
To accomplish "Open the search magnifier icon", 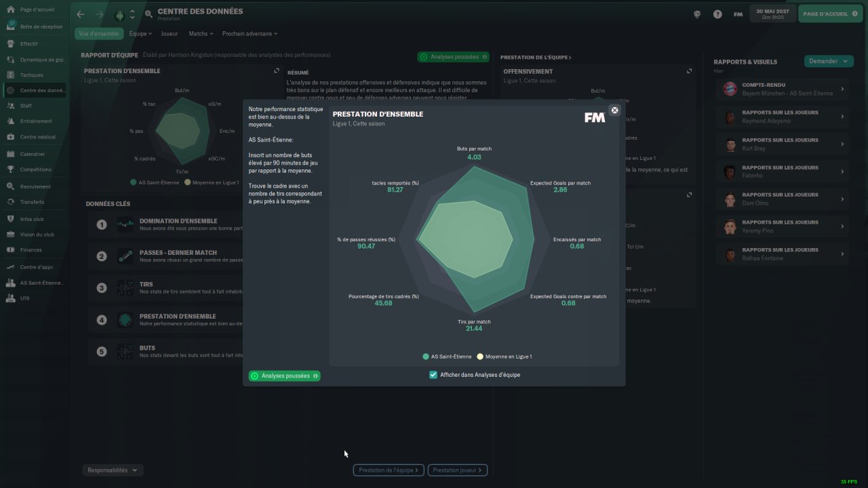I will tap(149, 14).
